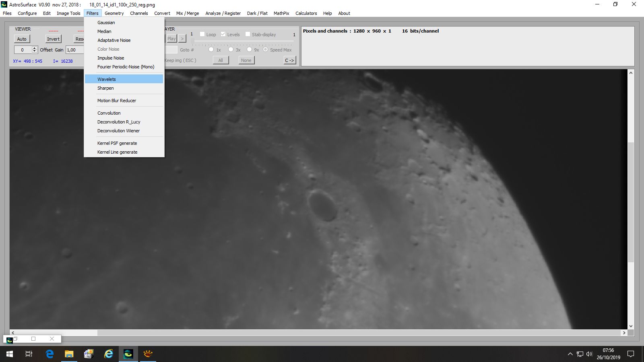Viewport: 644px width, 362px height.
Task: Open Microsoft Edge from the taskbar
Action: point(50,354)
